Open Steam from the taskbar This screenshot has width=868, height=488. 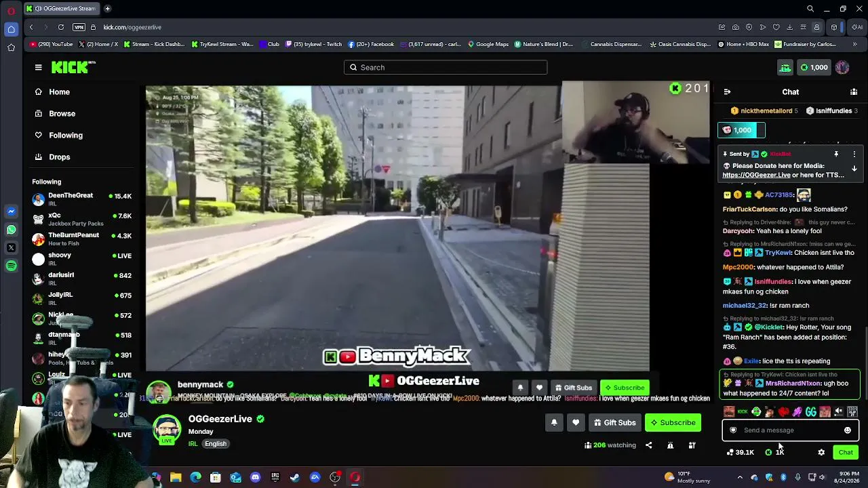[x=295, y=477]
